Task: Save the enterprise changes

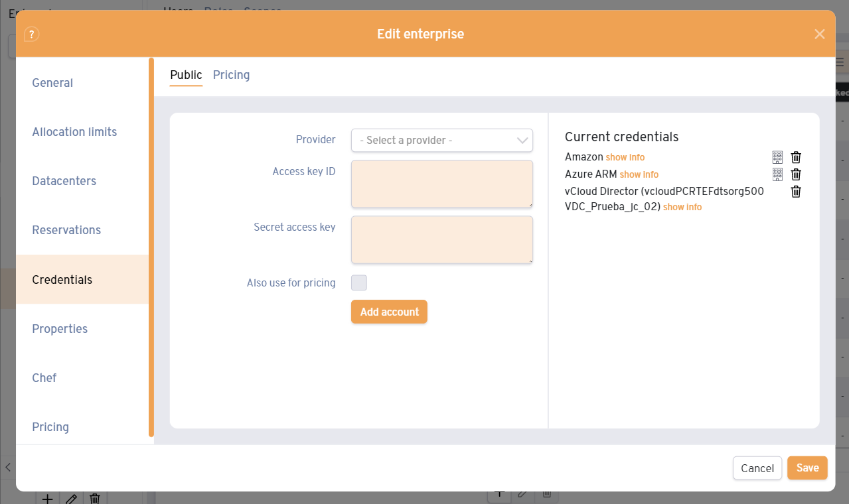Action: click(x=807, y=468)
